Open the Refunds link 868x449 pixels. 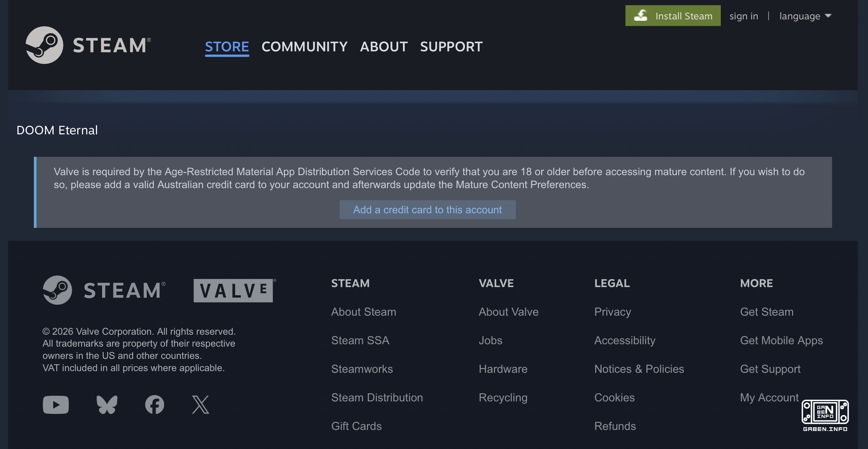615,426
